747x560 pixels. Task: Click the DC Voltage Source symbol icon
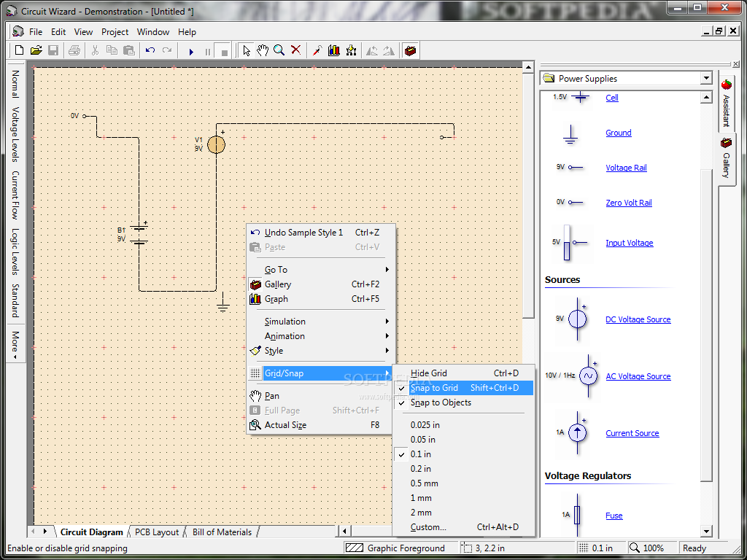pyautogui.click(x=578, y=319)
